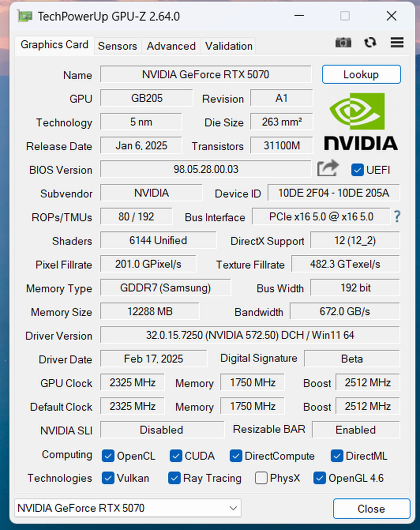420x530 pixels.
Task: Toggle the UEFI checkbox
Action: 357,170
